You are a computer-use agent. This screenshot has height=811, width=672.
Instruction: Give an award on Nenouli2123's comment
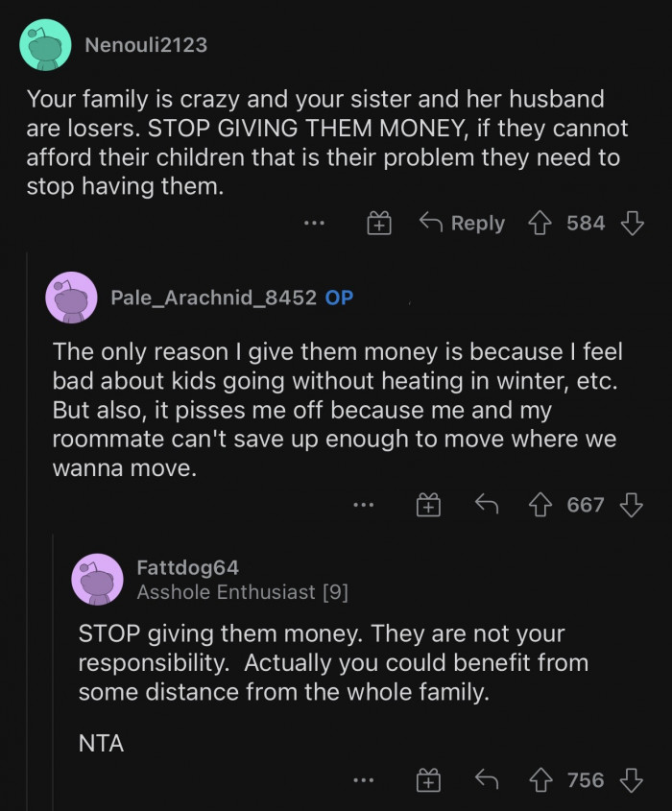tap(380, 223)
